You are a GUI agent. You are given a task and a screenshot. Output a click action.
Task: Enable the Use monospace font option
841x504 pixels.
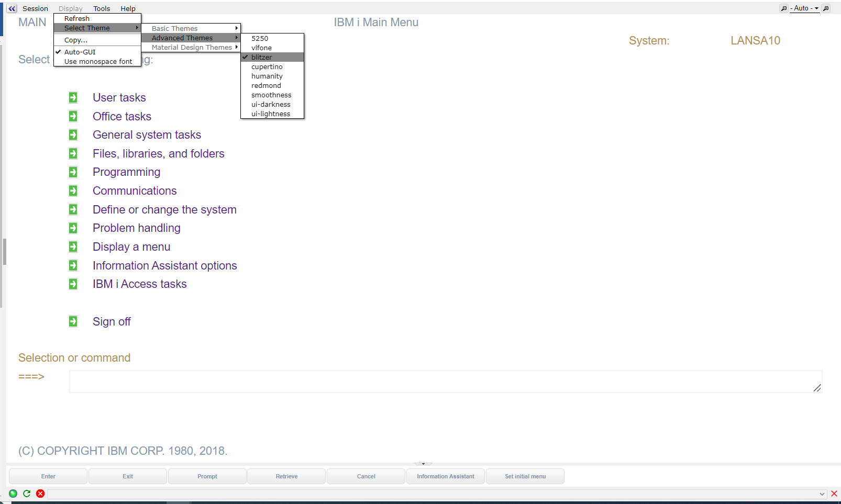pyautogui.click(x=98, y=61)
